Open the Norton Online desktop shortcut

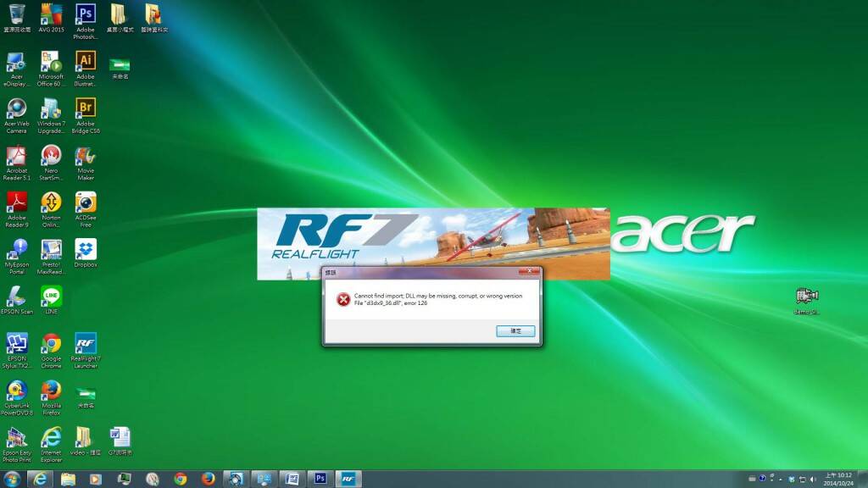click(51, 210)
